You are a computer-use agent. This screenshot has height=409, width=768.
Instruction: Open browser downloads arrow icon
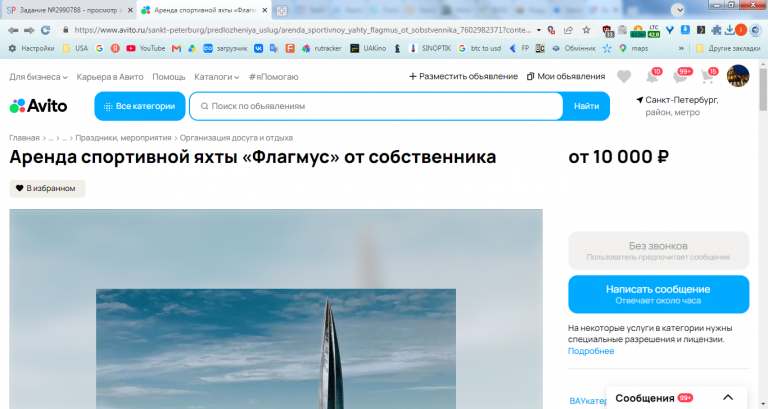(729, 30)
